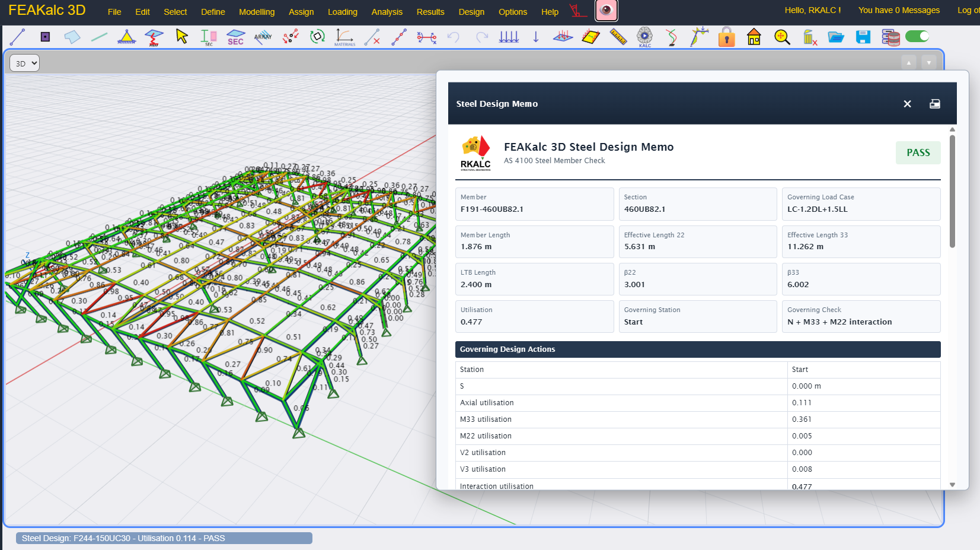Close the Steel Design Memo panel
The height and width of the screenshot is (550, 980).
[907, 104]
